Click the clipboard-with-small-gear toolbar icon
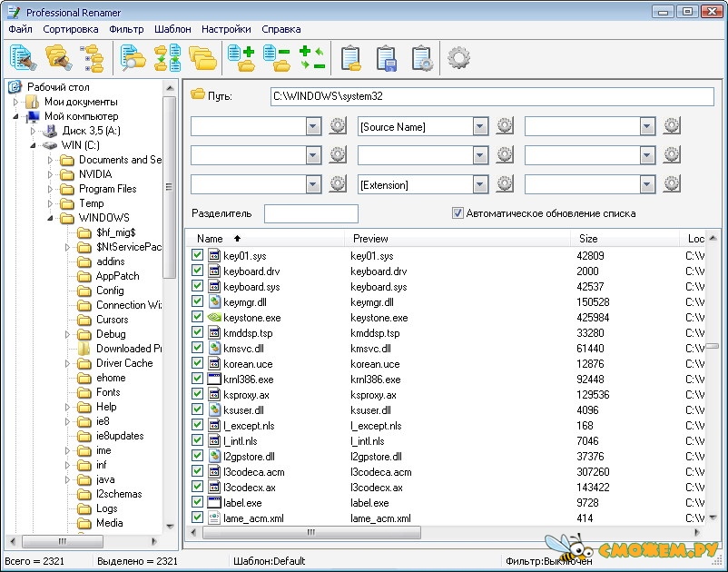 [x=422, y=58]
